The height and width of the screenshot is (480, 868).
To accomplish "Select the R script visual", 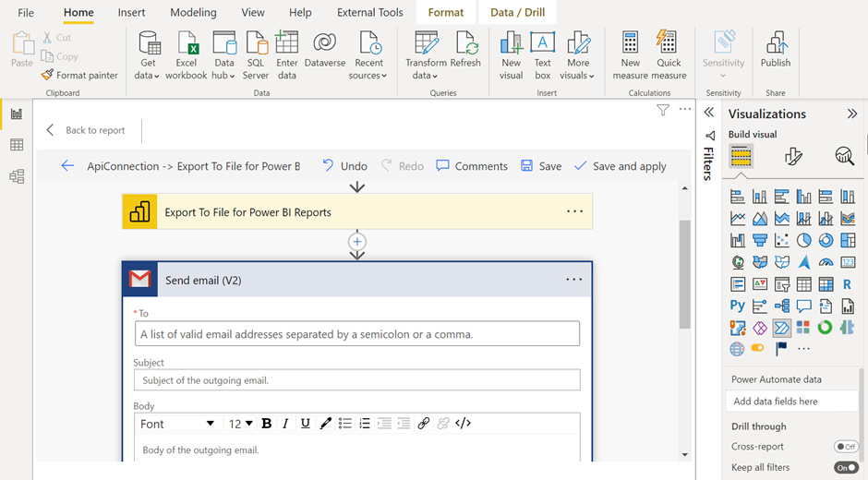I will pos(847,284).
